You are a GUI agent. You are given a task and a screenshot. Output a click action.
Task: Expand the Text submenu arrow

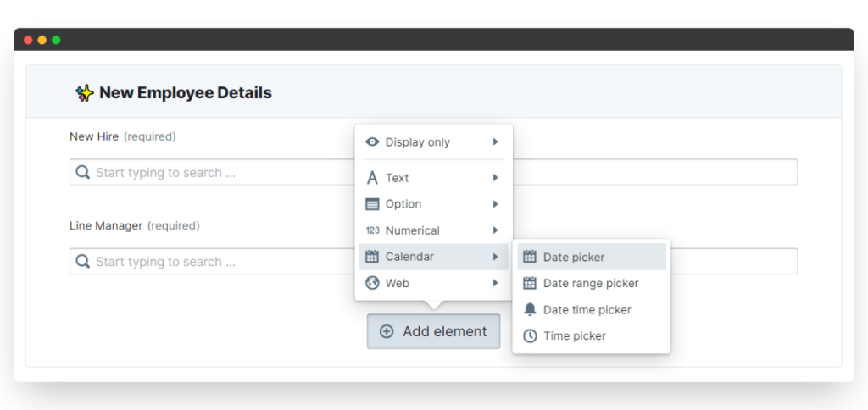(495, 178)
